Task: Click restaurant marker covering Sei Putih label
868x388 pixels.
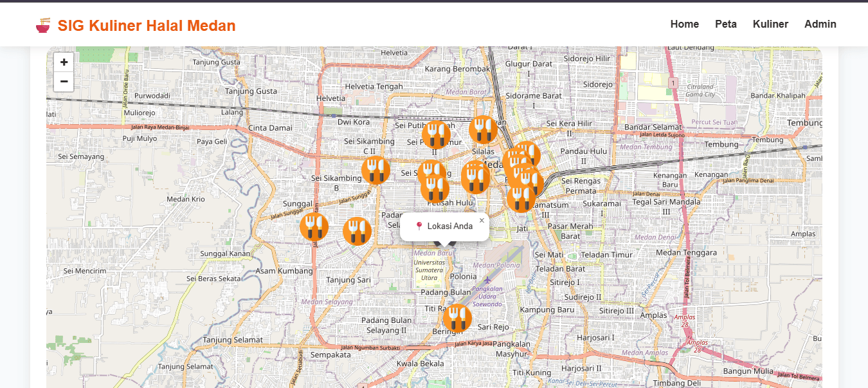Action: point(436,134)
